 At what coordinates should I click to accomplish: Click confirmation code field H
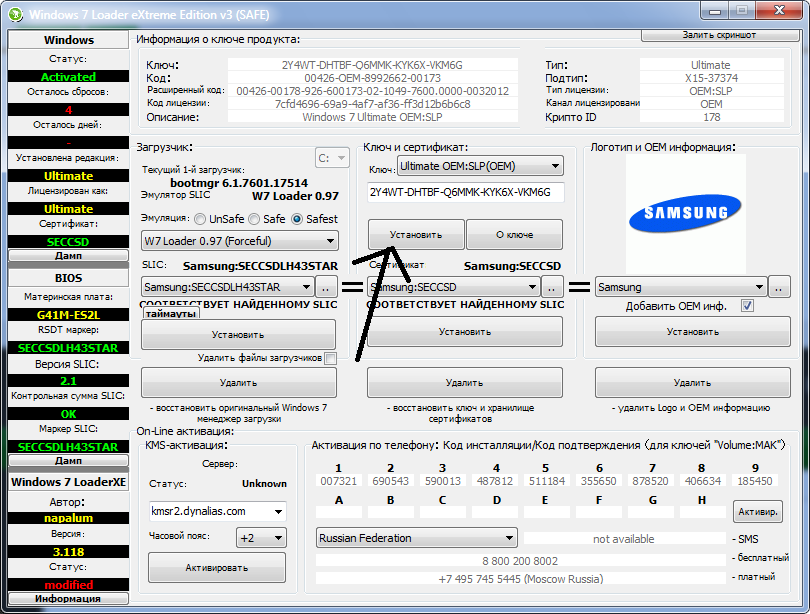click(x=703, y=512)
